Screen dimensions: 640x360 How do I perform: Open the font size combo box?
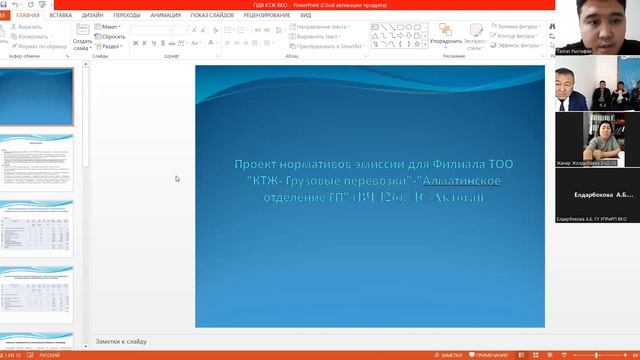pos(180,30)
